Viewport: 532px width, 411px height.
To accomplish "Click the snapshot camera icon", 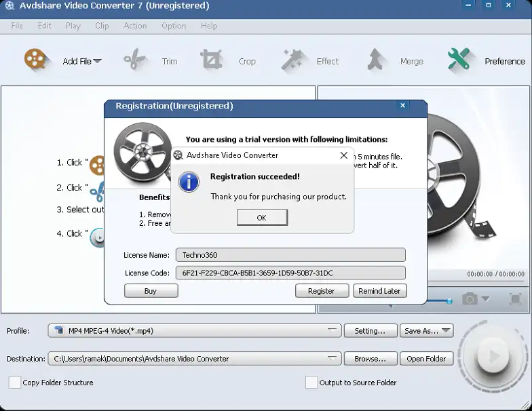I will (x=470, y=299).
